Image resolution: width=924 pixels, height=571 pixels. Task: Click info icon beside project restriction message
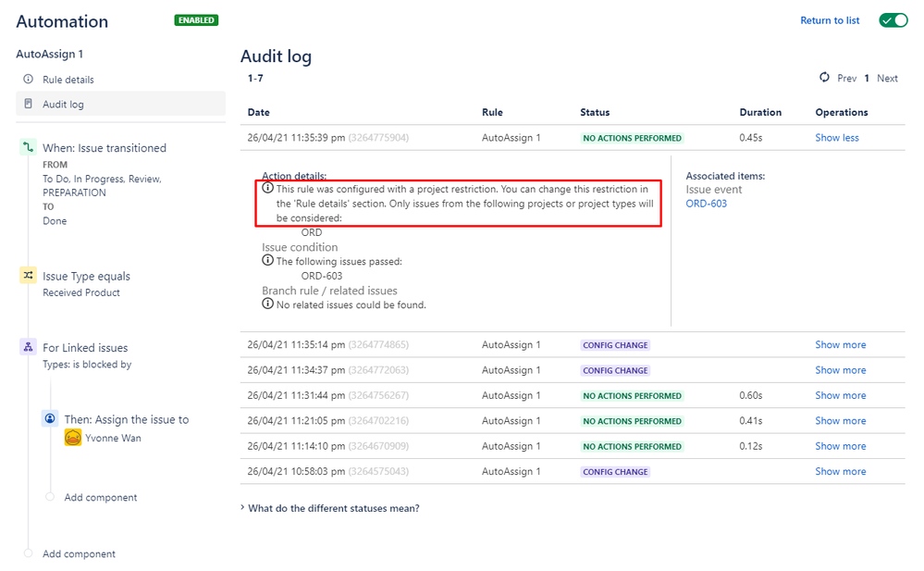267,188
